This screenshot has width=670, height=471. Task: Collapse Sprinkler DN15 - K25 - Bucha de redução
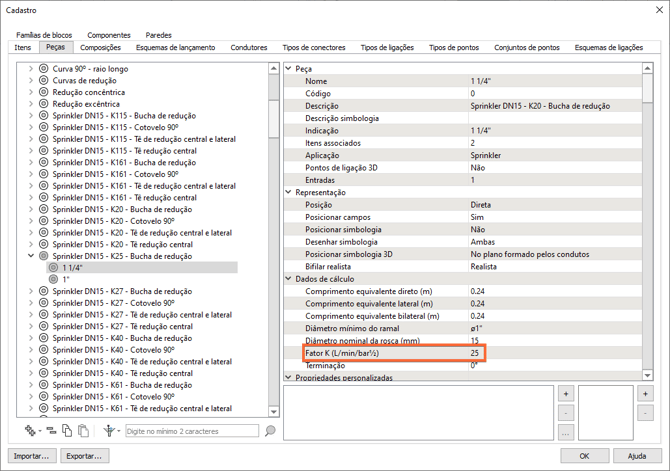[x=31, y=256]
